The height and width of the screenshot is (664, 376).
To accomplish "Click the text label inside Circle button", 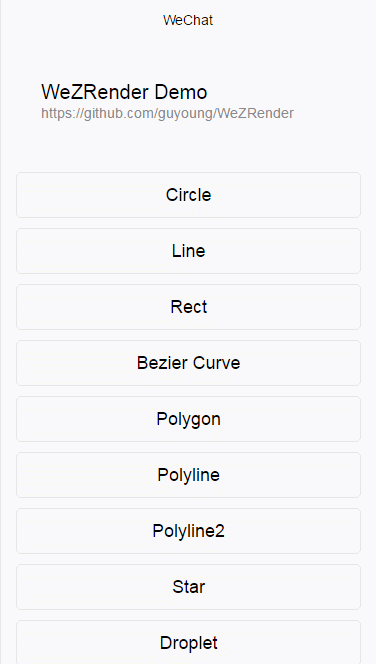I will [188, 195].
